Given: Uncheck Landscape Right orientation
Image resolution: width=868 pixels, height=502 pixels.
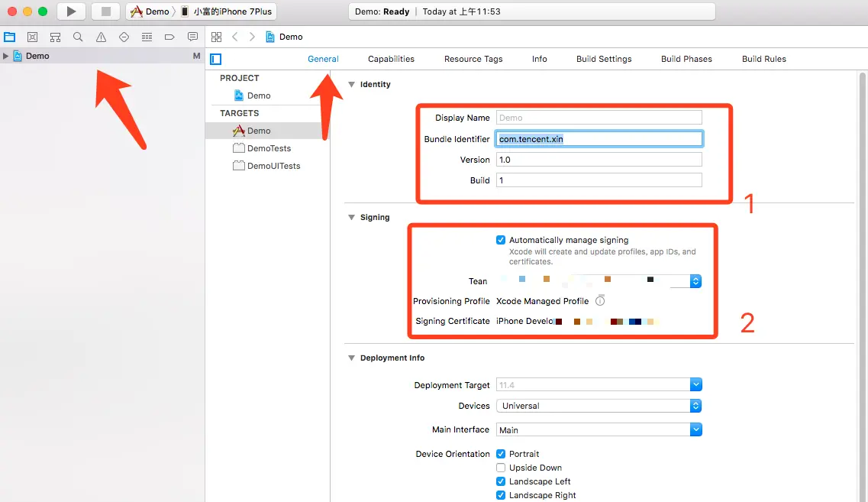Looking at the screenshot, I should 501,495.
